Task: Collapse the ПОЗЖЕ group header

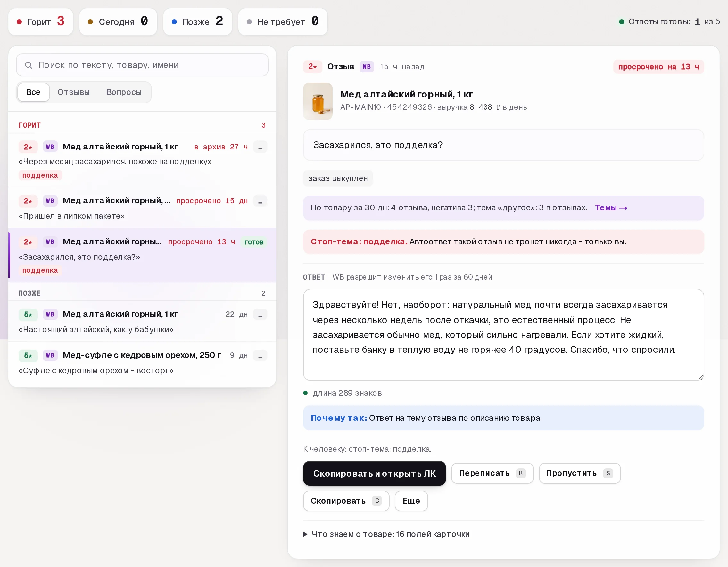Action: (x=142, y=293)
